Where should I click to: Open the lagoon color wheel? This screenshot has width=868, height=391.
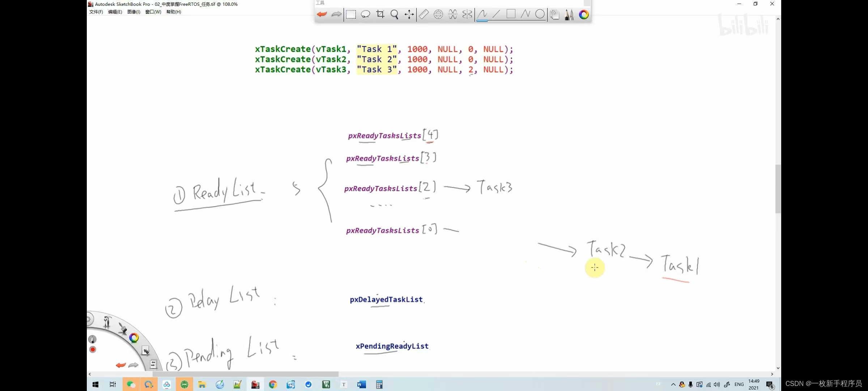[x=134, y=338]
